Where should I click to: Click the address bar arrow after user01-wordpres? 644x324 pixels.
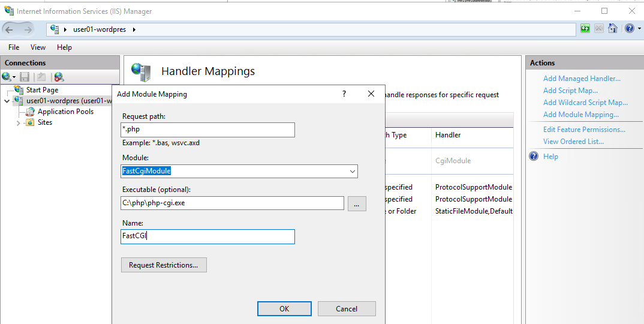[134, 29]
